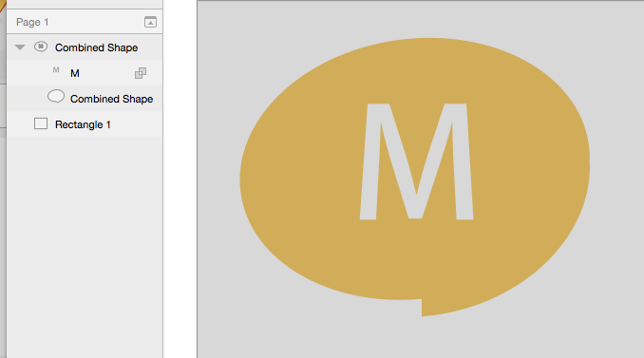Collapse the Combined Shape group triangle
The image size is (644, 358).
[20, 47]
